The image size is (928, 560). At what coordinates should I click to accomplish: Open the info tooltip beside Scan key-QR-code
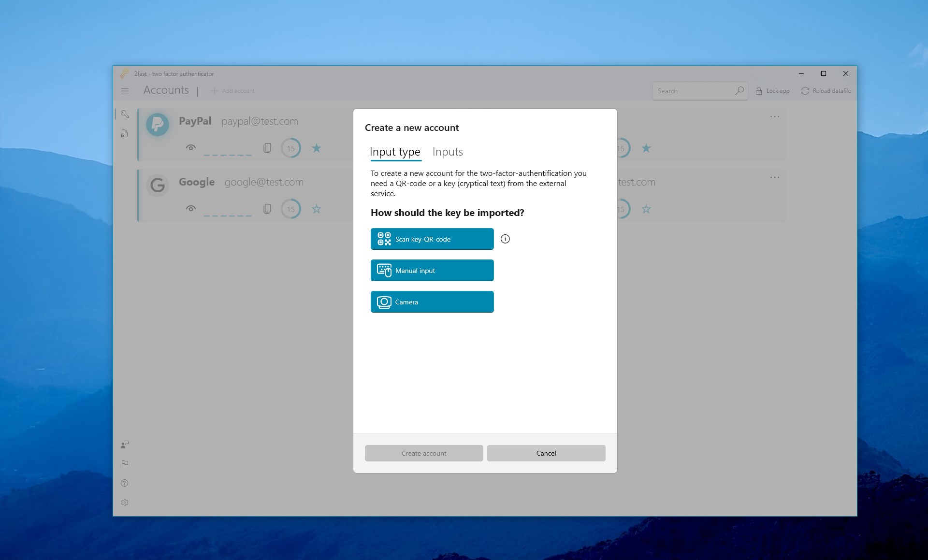[x=505, y=238]
